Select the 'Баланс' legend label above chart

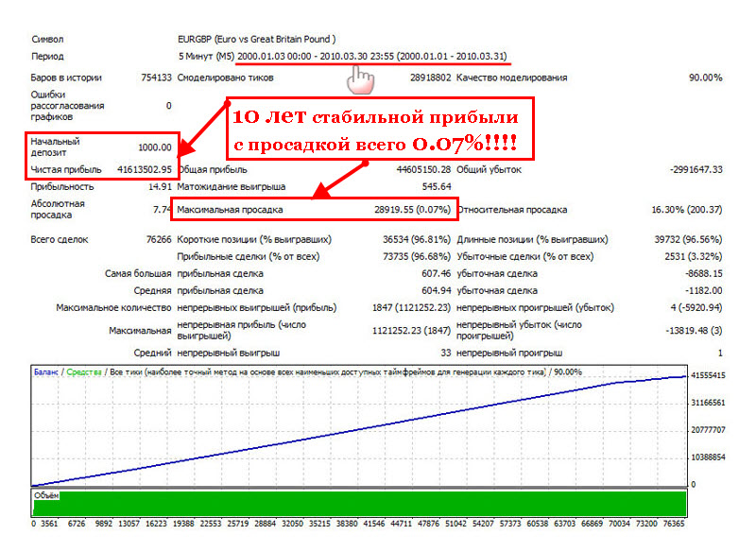[x=45, y=372]
